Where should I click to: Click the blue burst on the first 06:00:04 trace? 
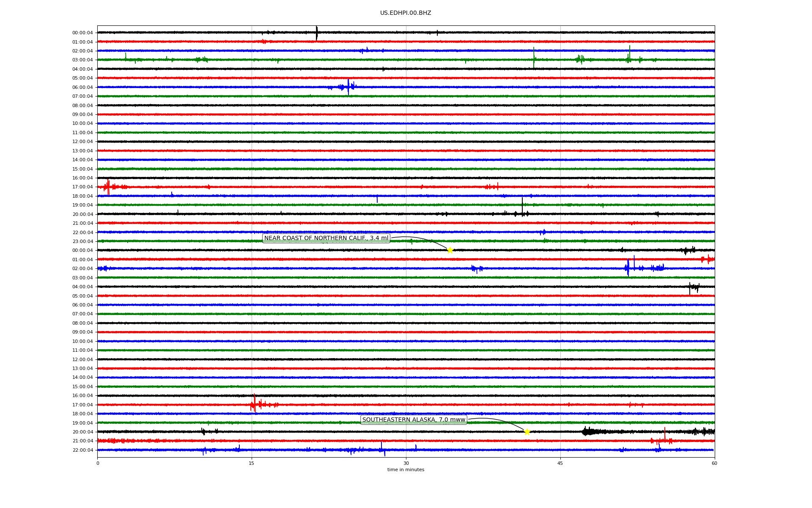point(348,87)
